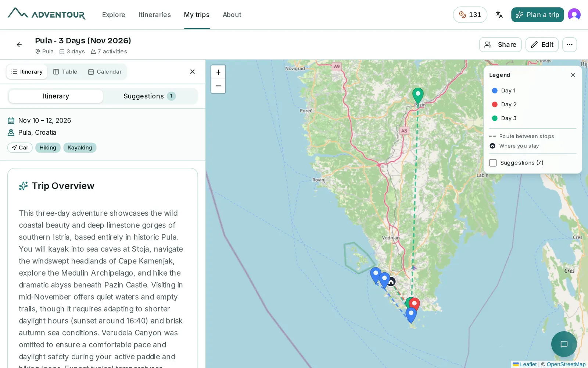Open the chat bubble button
This screenshot has height=368, width=588.
pos(564,344)
